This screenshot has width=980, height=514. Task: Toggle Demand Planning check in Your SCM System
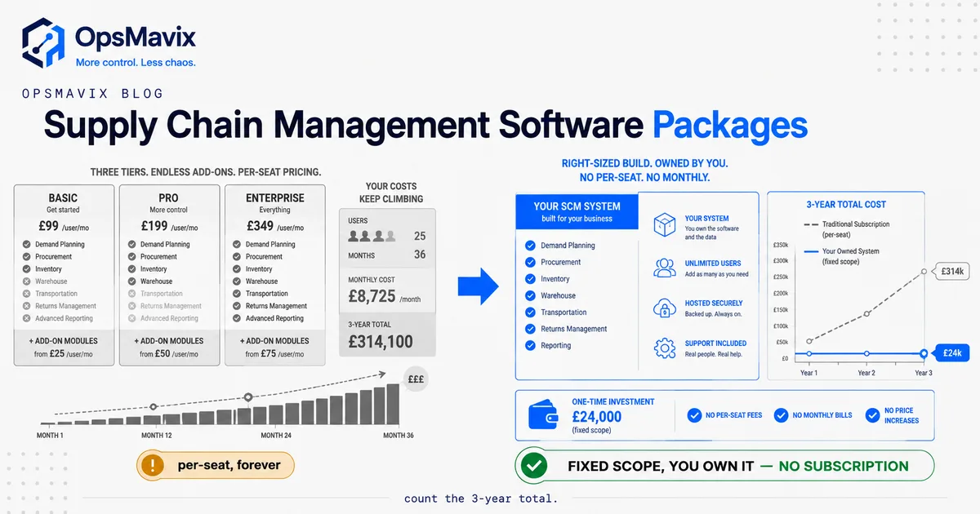pyautogui.click(x=531, y=246)
